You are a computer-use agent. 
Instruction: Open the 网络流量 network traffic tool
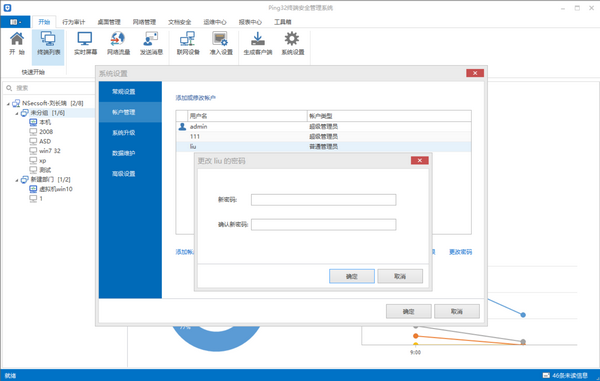click(118, 43)
